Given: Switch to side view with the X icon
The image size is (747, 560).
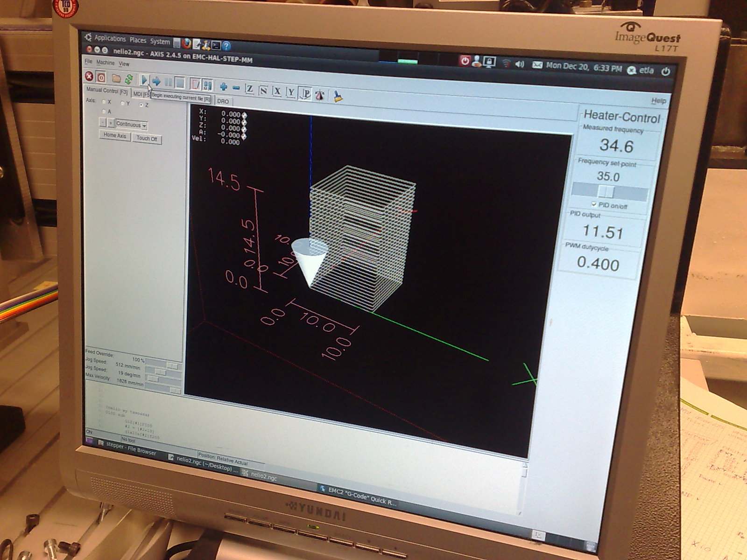Looking at the screenshot, I should (277, 91).
